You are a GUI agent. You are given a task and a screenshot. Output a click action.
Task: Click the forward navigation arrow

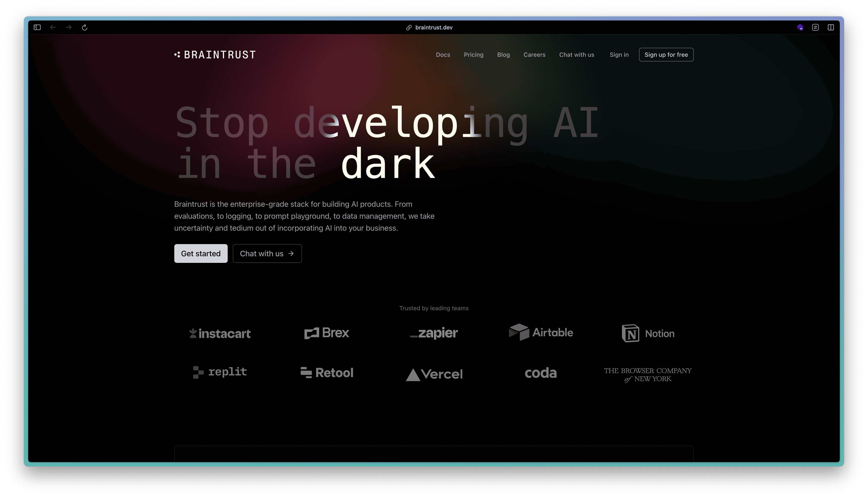point(69,27)
